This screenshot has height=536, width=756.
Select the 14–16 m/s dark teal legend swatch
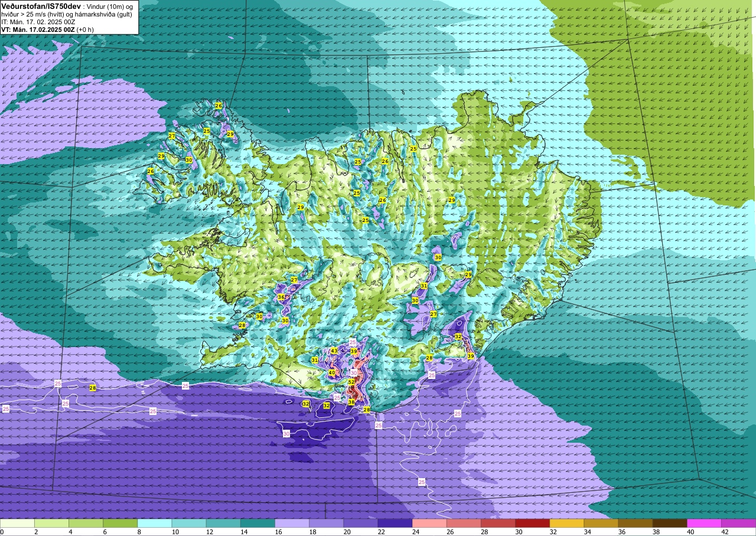click(x=258, y=523)
